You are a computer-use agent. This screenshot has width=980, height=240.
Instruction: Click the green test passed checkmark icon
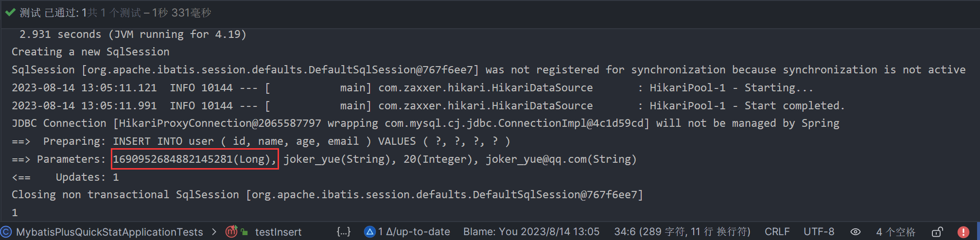point(10,13)
